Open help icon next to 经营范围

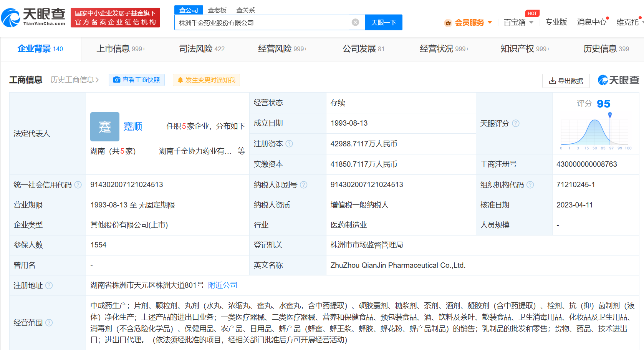click(49, 323)
